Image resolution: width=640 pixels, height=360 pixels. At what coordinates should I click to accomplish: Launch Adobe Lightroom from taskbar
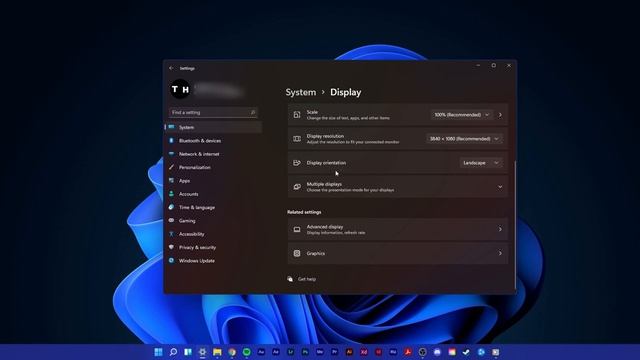(291, 352)
